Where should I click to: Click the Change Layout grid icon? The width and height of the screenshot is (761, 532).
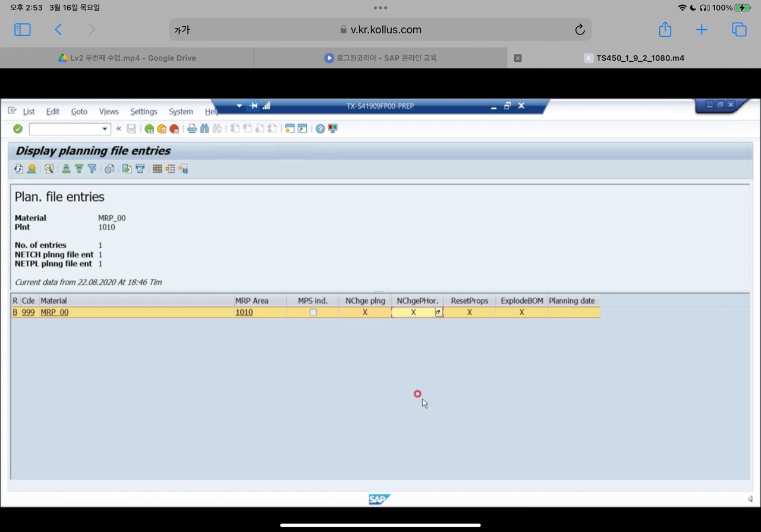(x=157, y=169)
